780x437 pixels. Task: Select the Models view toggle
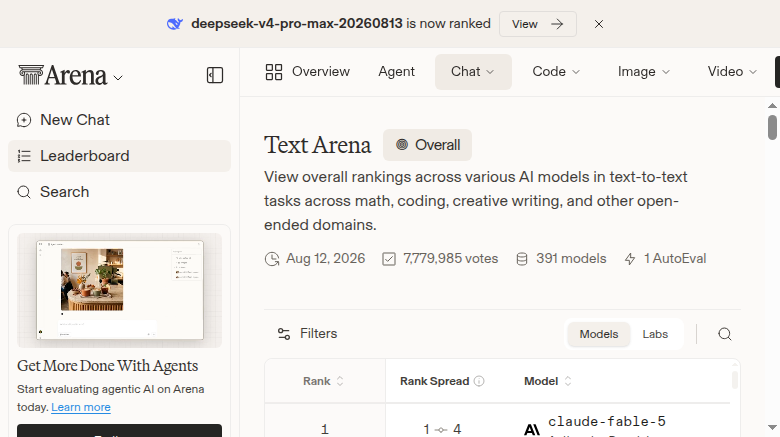[x=598, y=334]
